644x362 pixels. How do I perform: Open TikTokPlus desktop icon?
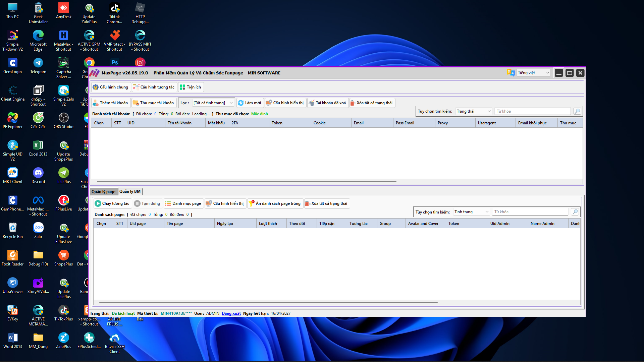(x=63, y=313)
